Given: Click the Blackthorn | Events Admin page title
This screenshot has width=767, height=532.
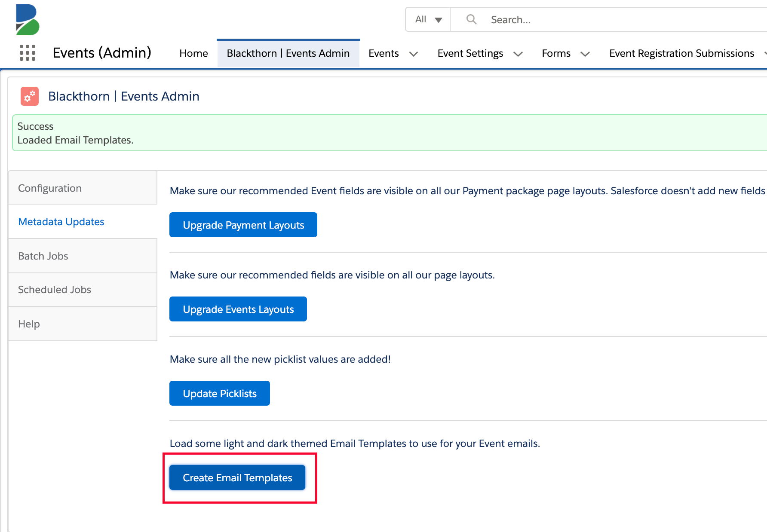Looking at the screenshot, I should click(x=124, y=96).
